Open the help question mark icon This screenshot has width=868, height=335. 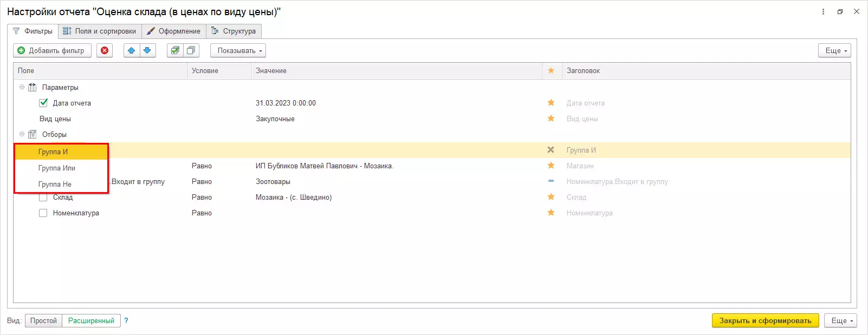point(126,320)
